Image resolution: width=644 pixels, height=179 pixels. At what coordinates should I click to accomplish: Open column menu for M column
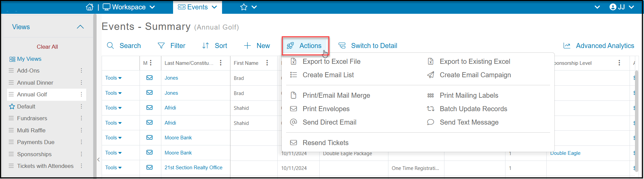click(x=151, y=63)
